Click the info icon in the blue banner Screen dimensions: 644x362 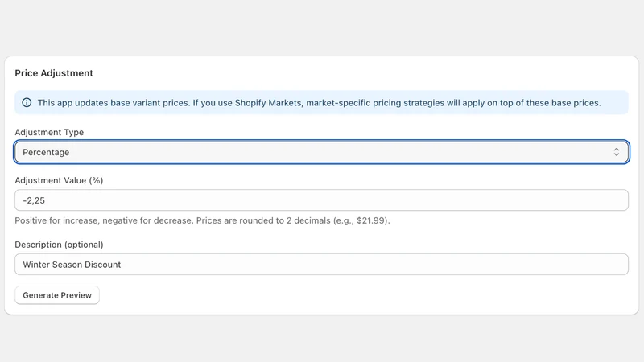click(x=27, y=103)
